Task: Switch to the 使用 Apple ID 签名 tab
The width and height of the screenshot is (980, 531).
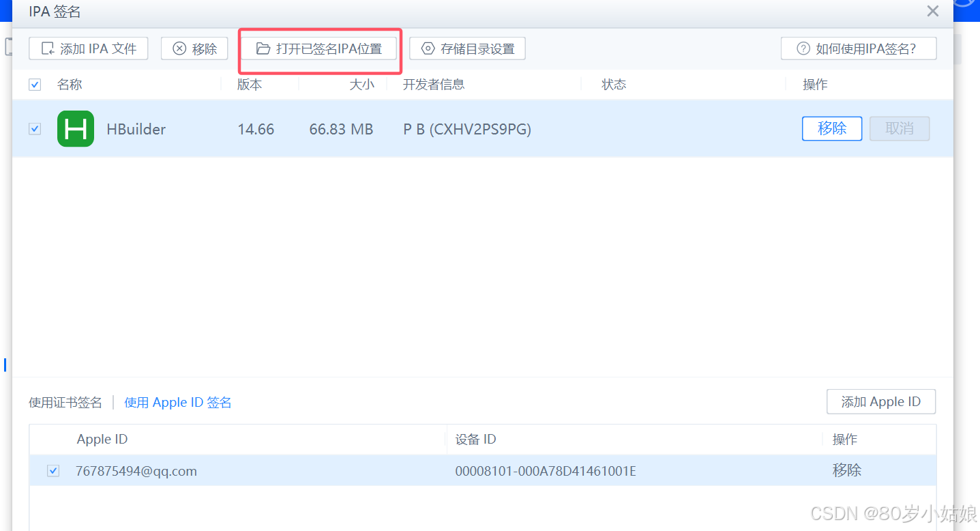Action: (177, 402)
